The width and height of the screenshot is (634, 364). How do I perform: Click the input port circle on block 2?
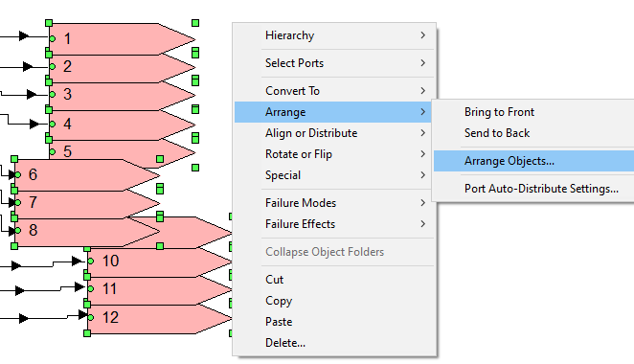(x=52, y=66)
